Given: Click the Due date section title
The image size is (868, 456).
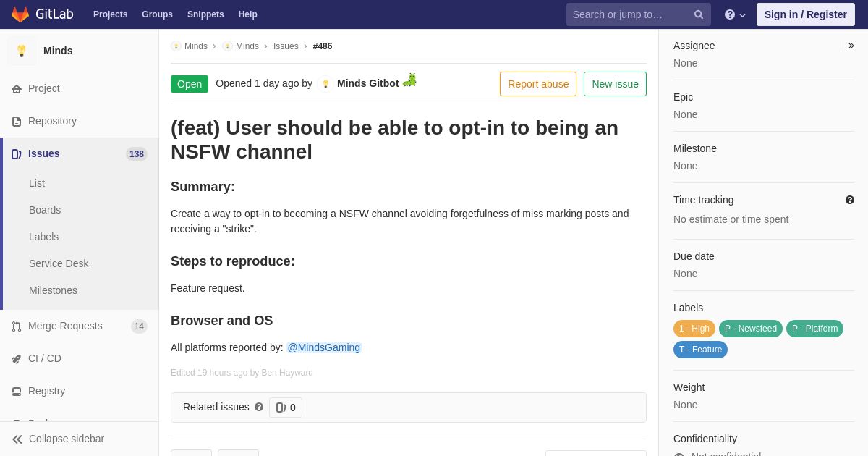Looking at the screenshot, I should coord(694,256).
